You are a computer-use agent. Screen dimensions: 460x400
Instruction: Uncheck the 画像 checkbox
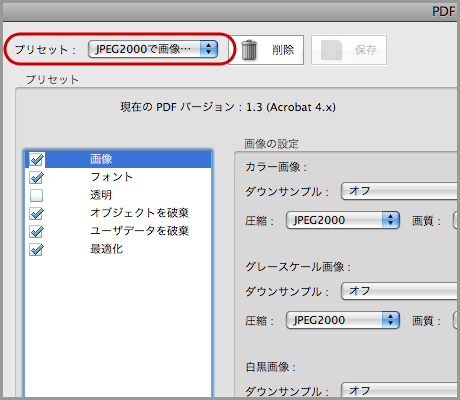point(36,159)
